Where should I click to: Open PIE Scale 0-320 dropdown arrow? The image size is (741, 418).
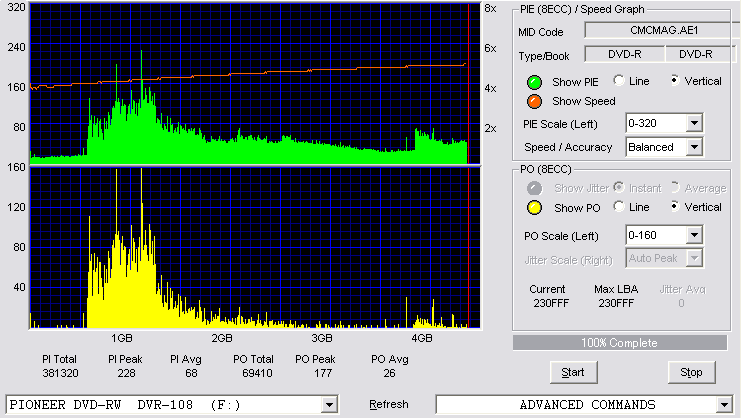tap(694, 123)
